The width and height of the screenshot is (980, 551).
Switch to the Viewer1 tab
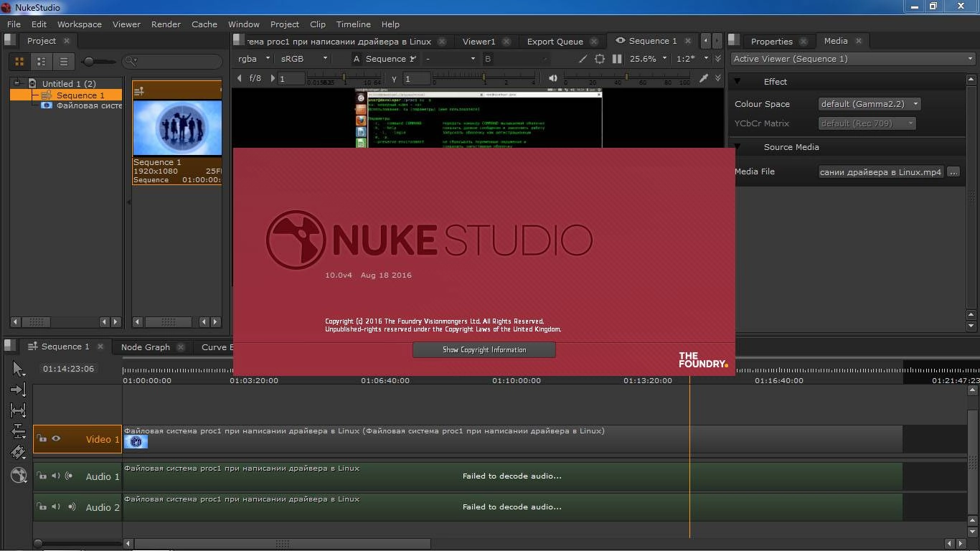click(x=479, y=41)
